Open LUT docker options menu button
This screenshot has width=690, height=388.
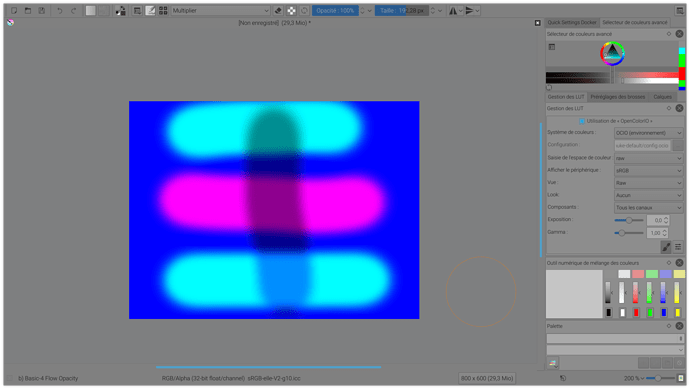tap(678, 247)
